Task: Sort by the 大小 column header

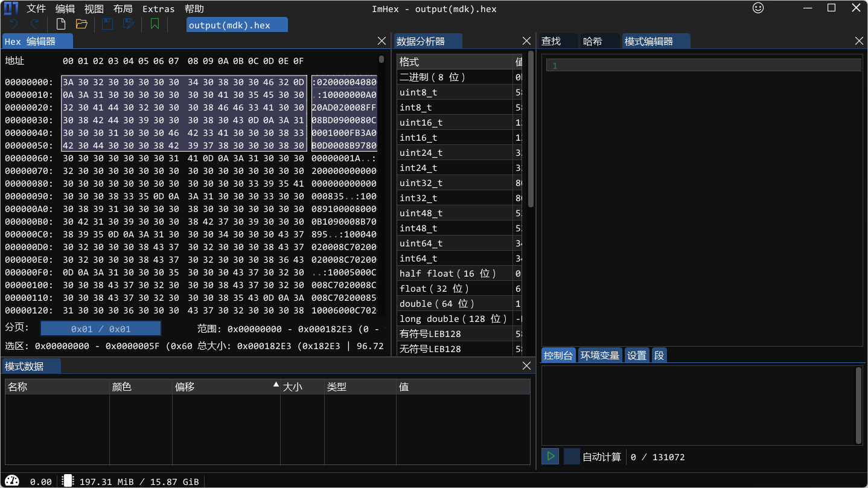Action: 302,387
